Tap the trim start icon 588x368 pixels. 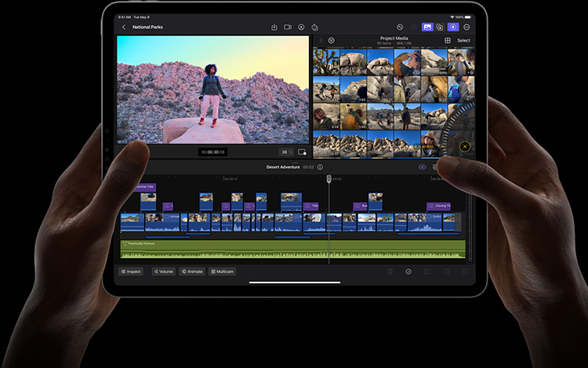point(427,271)
